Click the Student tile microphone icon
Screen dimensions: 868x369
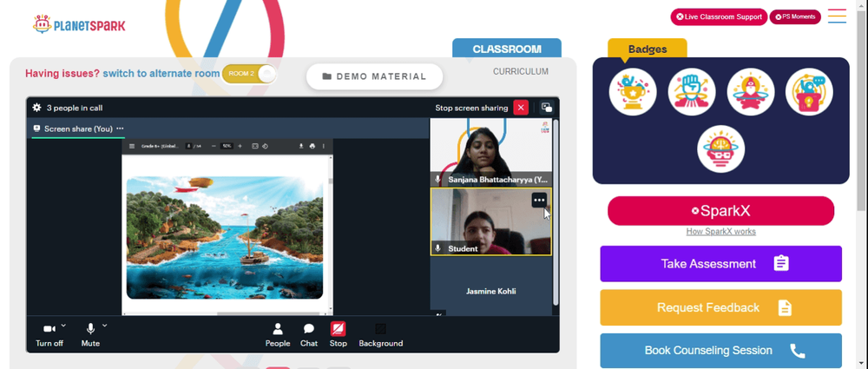437,249
